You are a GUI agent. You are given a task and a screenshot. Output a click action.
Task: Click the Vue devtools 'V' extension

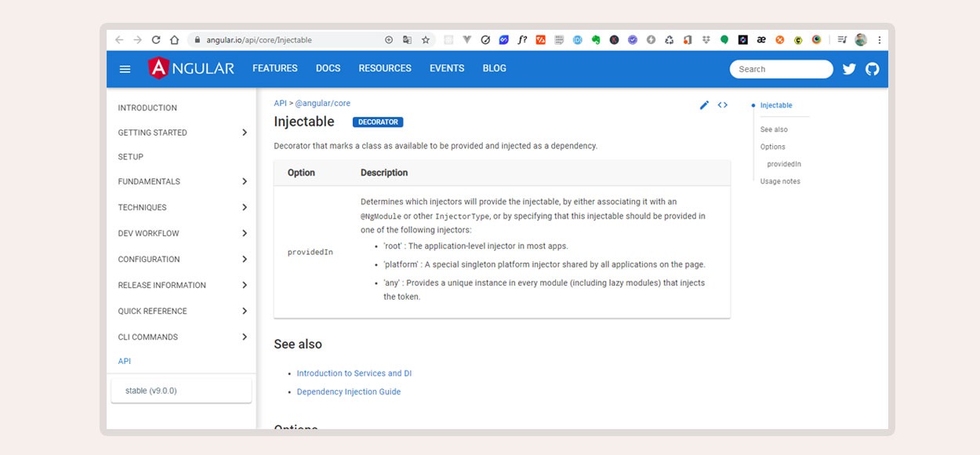click(x=467, y=39)
